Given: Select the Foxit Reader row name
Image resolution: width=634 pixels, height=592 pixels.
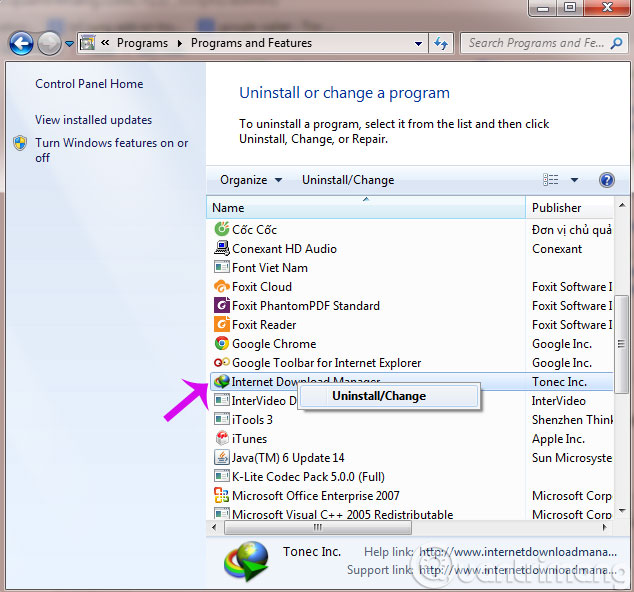Looking at the screenshot, I should coord(264,325).
